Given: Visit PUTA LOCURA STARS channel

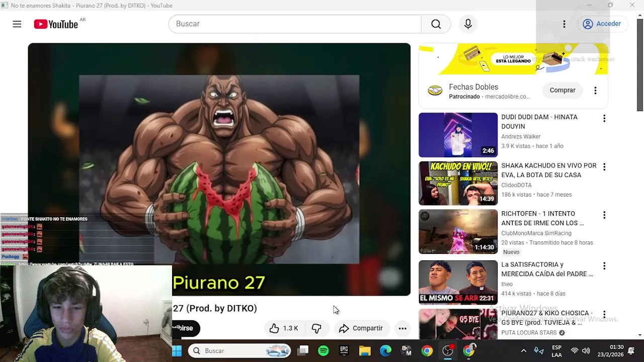Looking at the screenshot, I should pos(529,333).
